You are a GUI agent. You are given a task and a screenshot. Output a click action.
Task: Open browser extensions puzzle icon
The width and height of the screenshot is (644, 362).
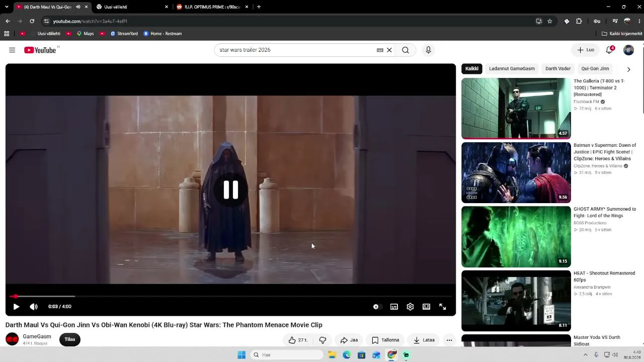579,21
